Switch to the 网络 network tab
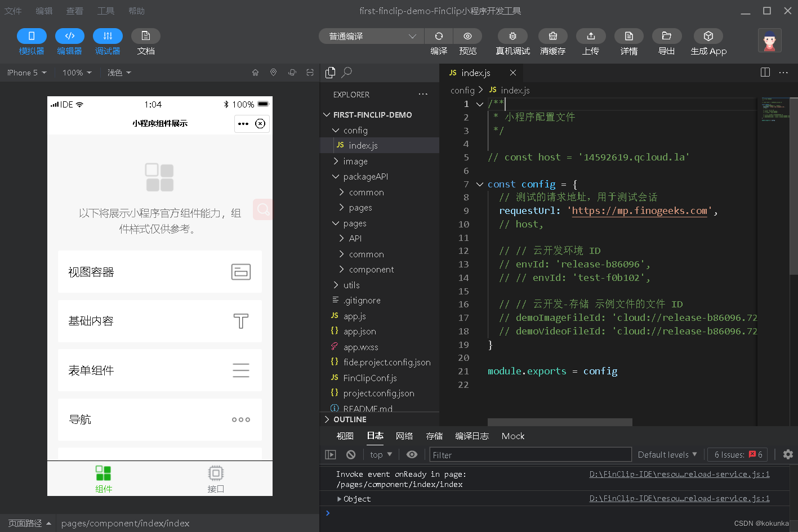Viewport: 798px width, 532px height. point(404,436)
